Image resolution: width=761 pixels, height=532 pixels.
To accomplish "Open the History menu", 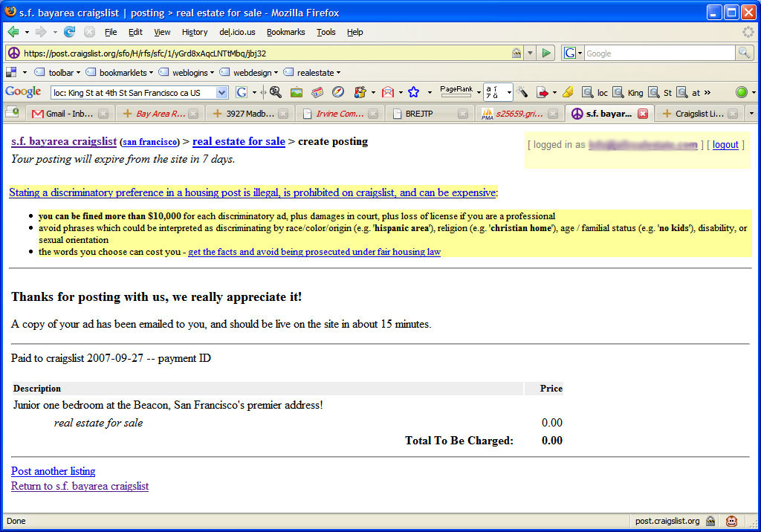I will click(195, 32).
